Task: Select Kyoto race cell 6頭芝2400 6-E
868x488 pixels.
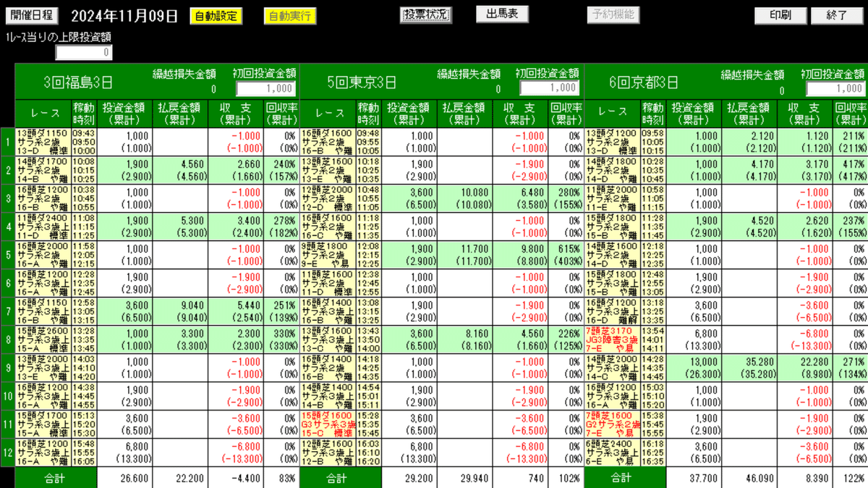Action: pos(612,453)
